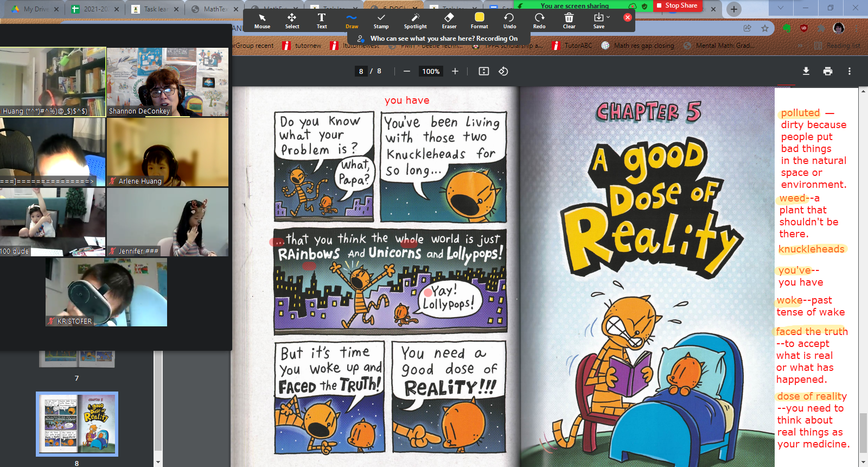The width and height of the screenshot is (868, 467).
Task: Stop the Zoom screen share
Action: tap(678, 5)
